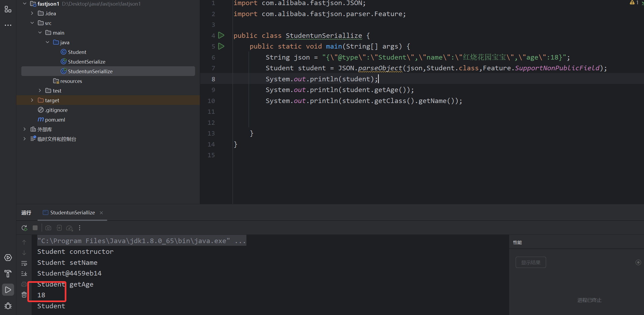Open the 运行 run panel label

point(26,213)
